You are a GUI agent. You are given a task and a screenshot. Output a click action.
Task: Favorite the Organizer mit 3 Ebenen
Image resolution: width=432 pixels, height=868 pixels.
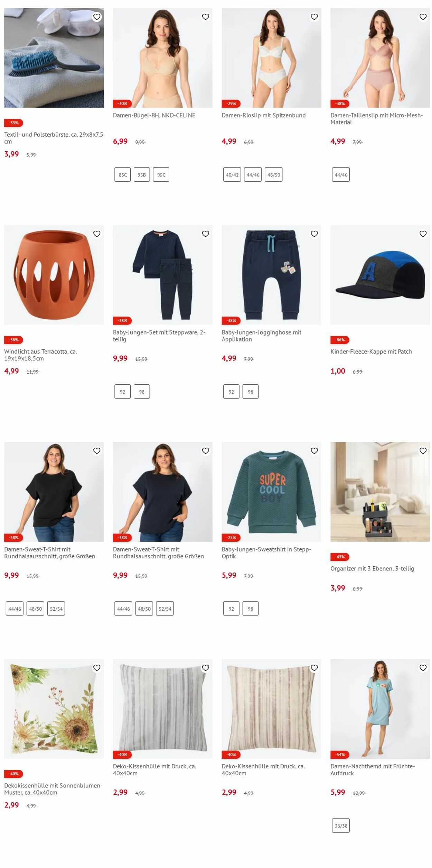pyautogui.click(x=423, y=451)
